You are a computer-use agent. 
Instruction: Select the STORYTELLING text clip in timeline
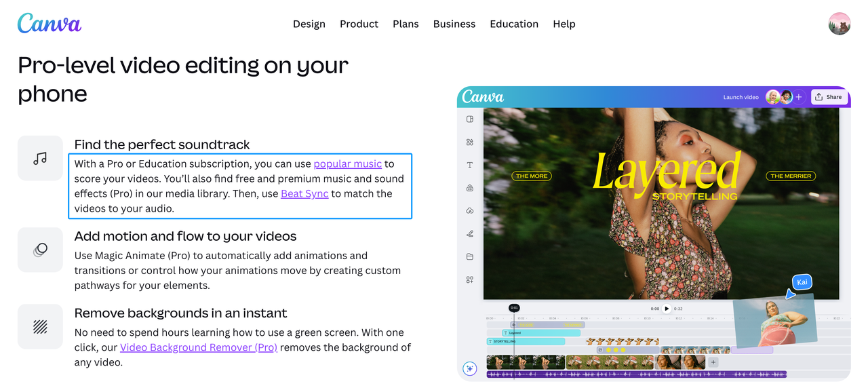pos(526,341)
